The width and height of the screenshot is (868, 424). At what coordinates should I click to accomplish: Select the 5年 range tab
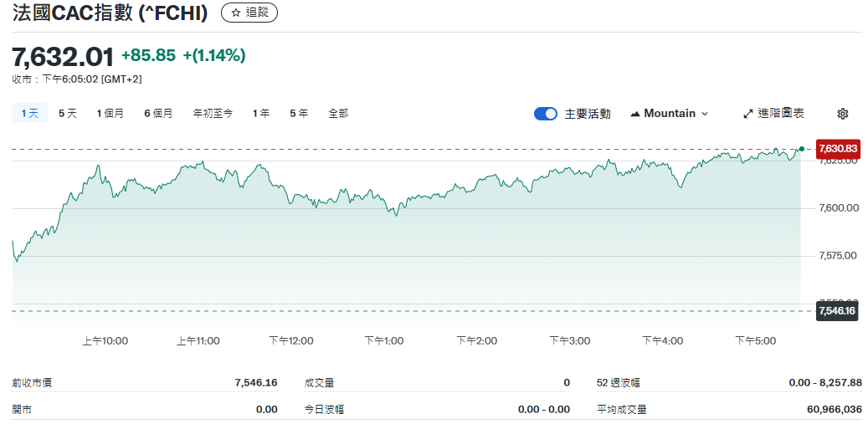[298, 114]
